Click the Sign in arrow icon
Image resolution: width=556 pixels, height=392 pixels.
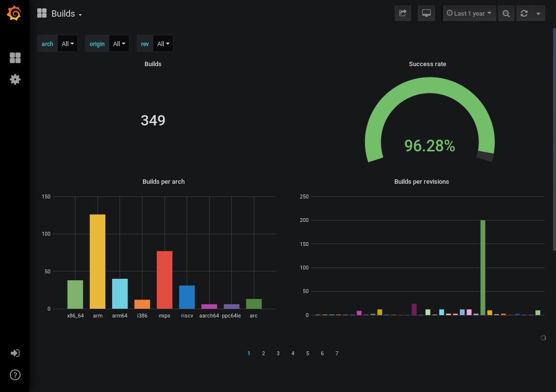[x=15, y=353]
